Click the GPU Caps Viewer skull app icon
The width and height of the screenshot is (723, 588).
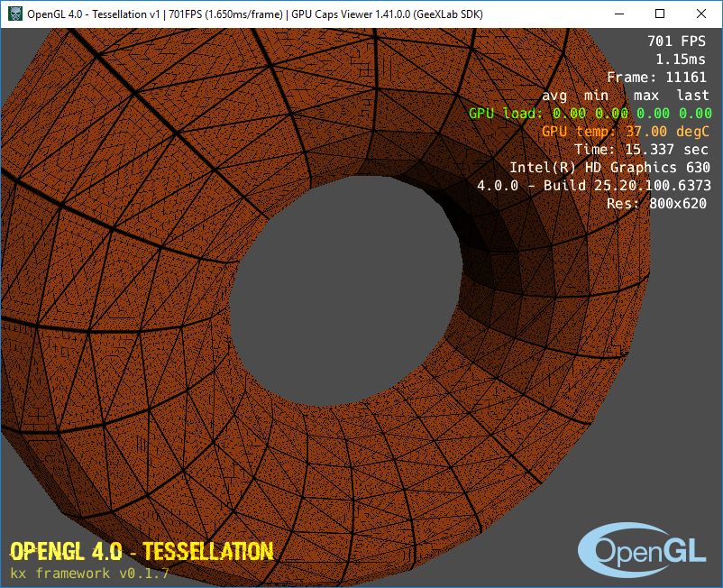pyautogui.click(x=15, y=14)
